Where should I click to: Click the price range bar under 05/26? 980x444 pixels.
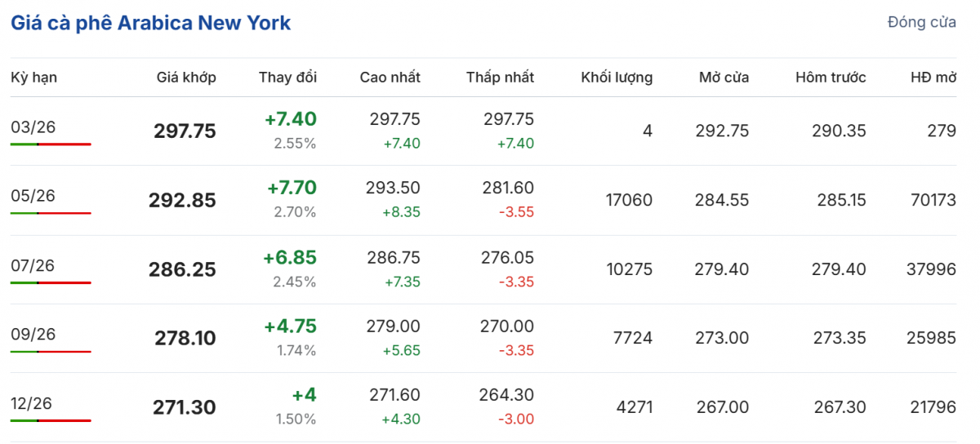pyautogui.click(x=51, y=213)
